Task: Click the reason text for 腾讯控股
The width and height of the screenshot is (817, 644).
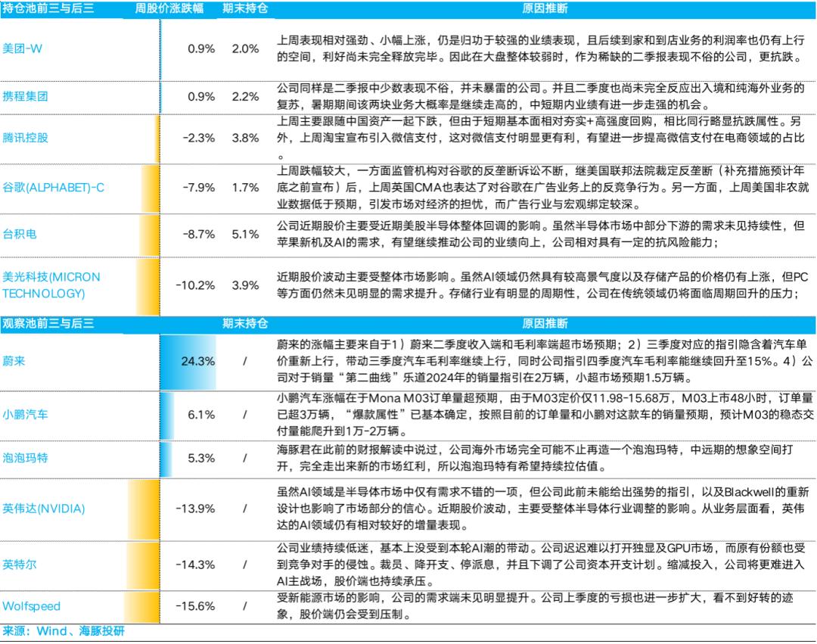Action: pyautogui.click(x=541, y=138)
